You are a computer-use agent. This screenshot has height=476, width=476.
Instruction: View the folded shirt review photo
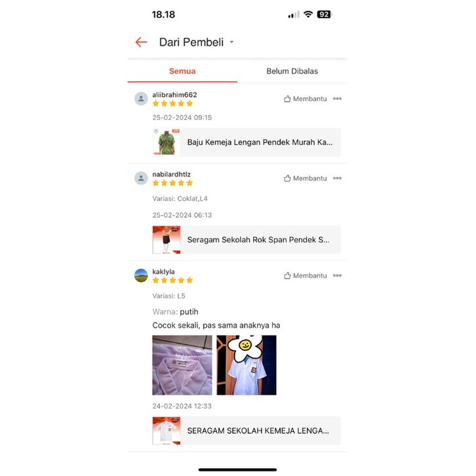coord(182,365)
